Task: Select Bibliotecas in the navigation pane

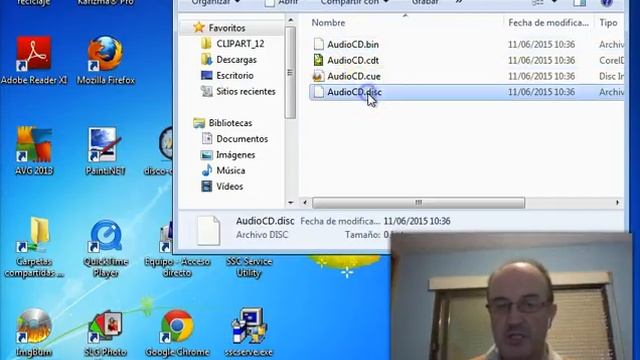Action: click(x=230, y=123)
